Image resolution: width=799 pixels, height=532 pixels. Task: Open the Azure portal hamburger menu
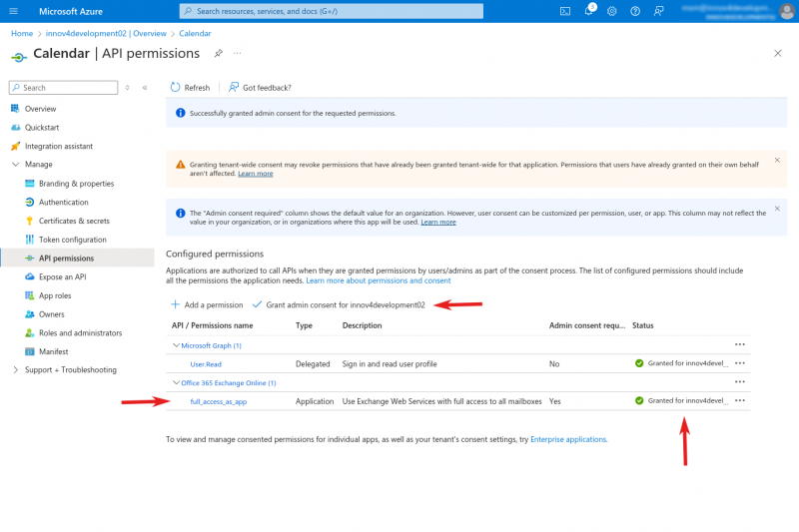14,11
